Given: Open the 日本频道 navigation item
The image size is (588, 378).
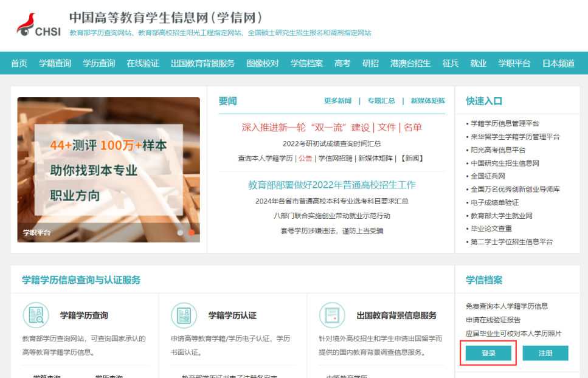Looking at the screenshot, I should [558, 63].
